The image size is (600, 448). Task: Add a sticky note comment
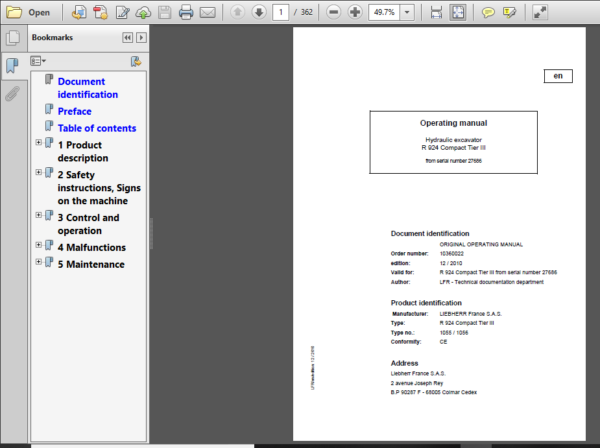click(x=488, y=12)
